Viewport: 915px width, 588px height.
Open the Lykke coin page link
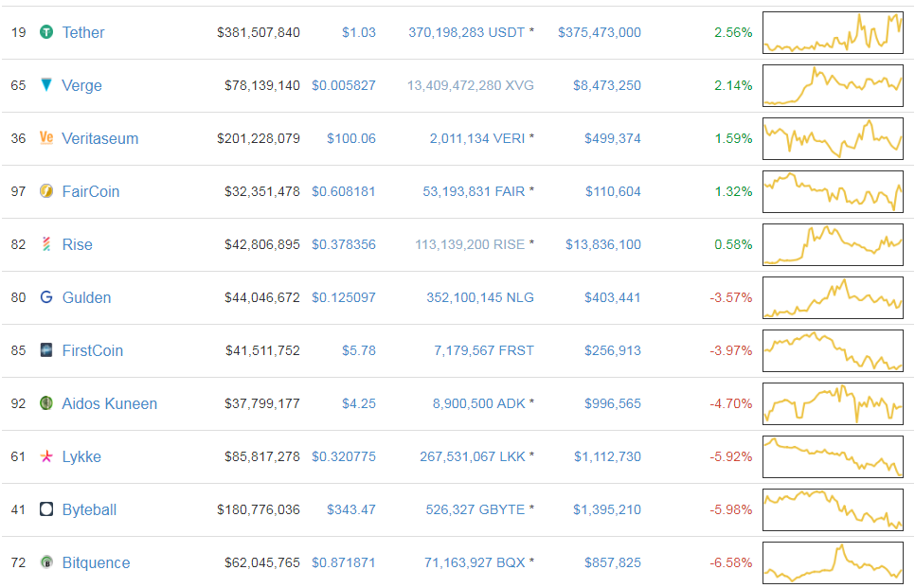point(81,457)
